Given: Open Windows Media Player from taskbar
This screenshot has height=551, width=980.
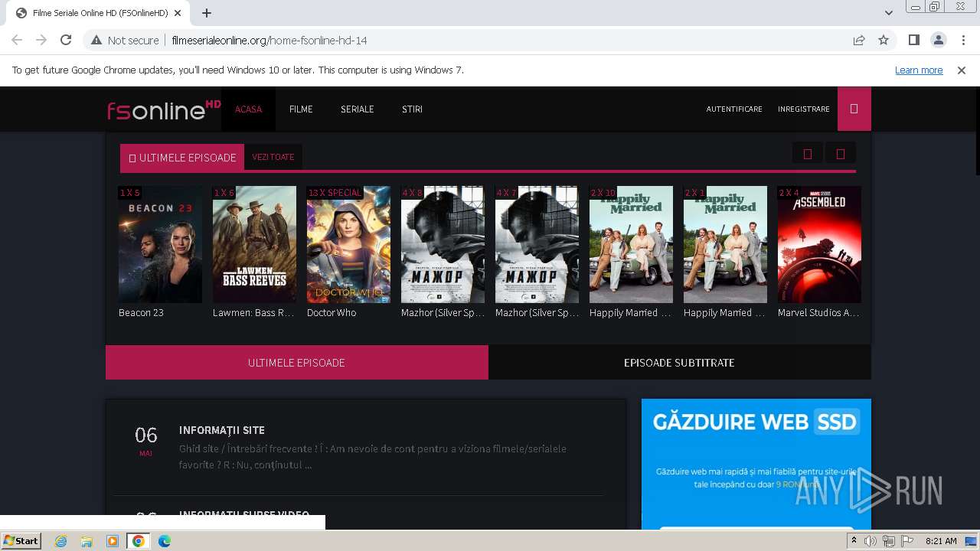Looking at the screenshot, I should click(113, 541).
